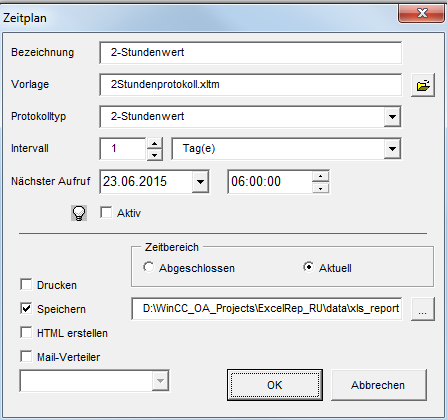Viewport: 447px width, 420px height.
Task: Browse save path with ellipsis button
Action: tap(423, 309)
